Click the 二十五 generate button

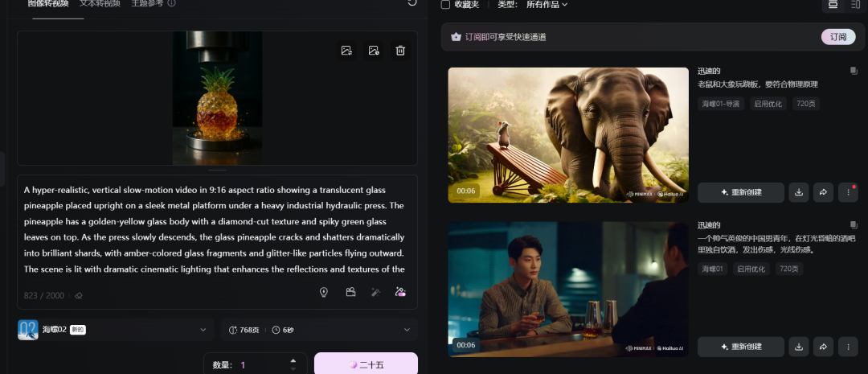[x=366, y=364]
